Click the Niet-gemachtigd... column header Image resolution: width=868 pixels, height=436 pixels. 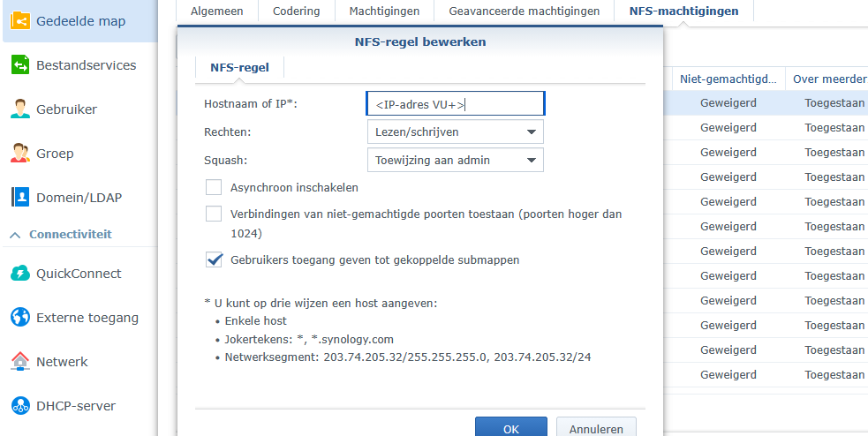point(728,79)
